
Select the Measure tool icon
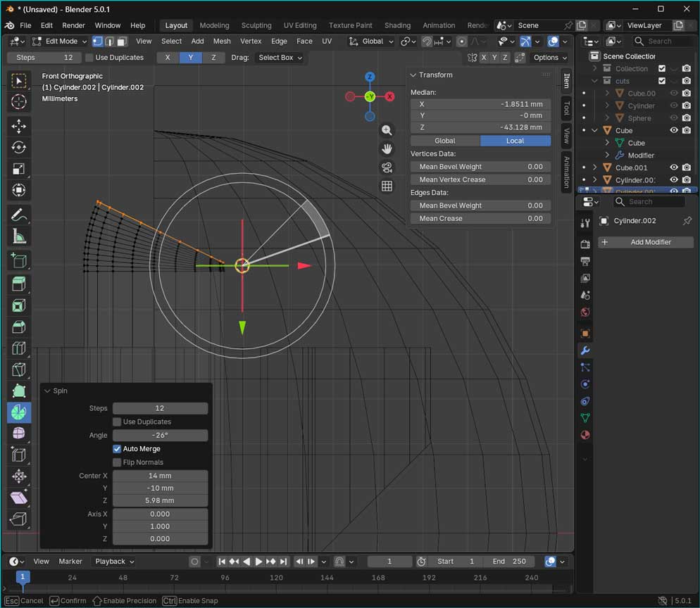pos(19,236)
